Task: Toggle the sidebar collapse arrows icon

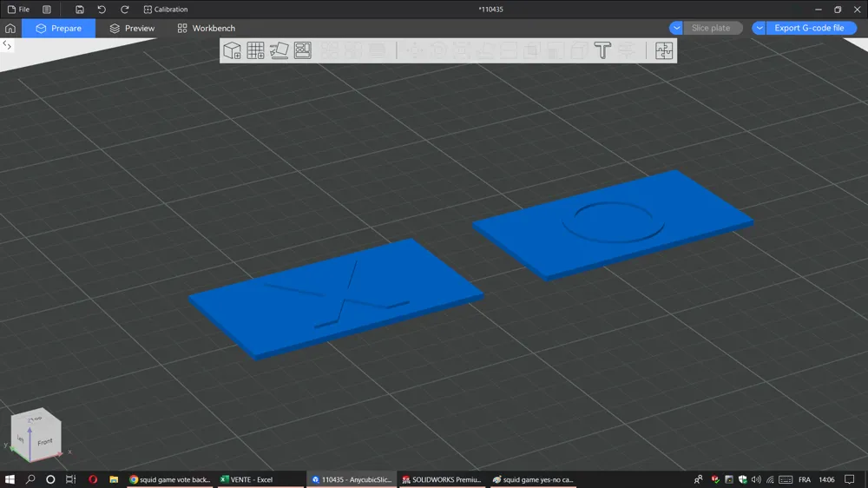Action: (x=7, y=45)
